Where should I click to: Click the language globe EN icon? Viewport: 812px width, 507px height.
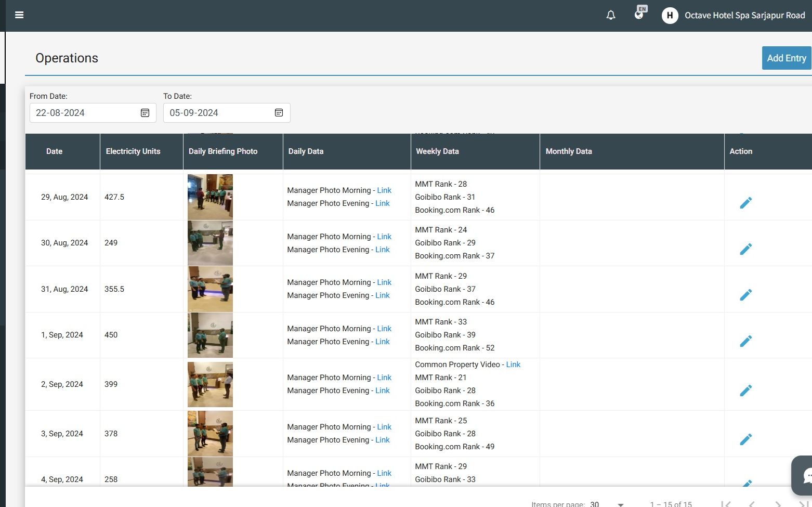[639, 14]
